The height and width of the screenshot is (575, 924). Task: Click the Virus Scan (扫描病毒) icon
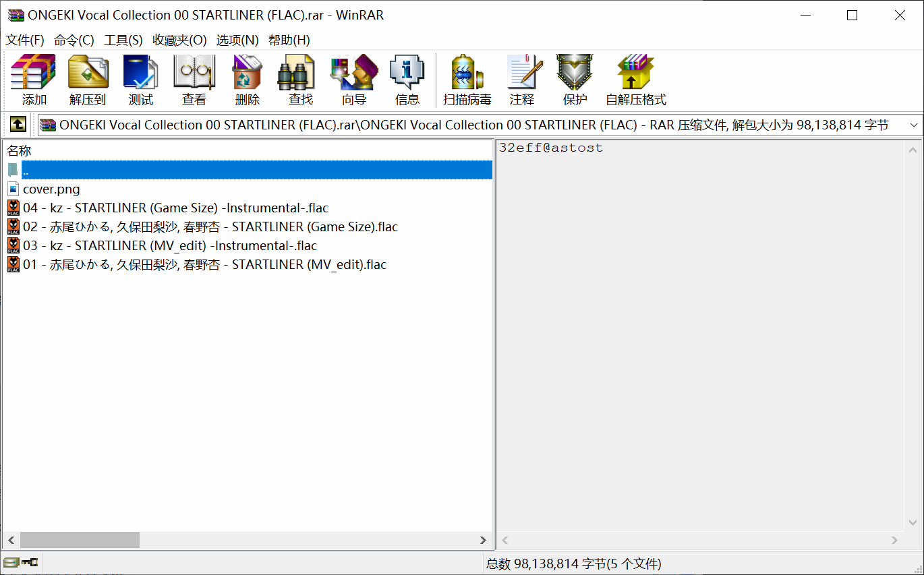(x=467, y=80)
